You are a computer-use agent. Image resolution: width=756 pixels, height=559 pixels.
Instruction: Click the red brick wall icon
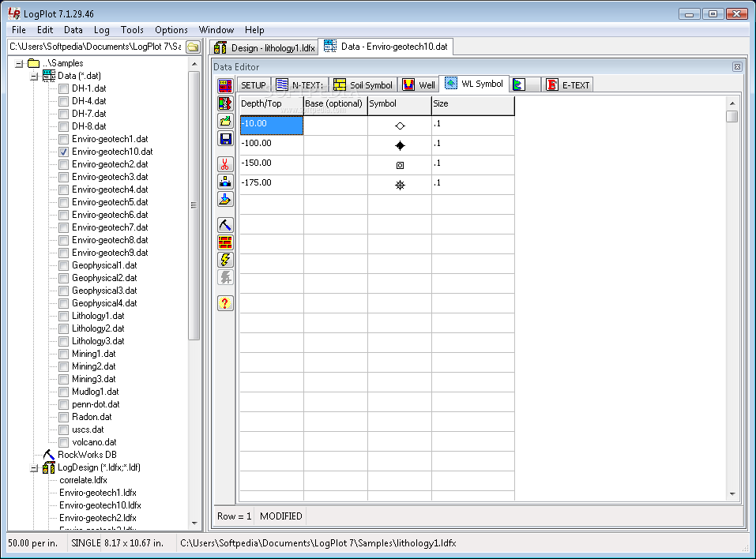click(225, 242)
